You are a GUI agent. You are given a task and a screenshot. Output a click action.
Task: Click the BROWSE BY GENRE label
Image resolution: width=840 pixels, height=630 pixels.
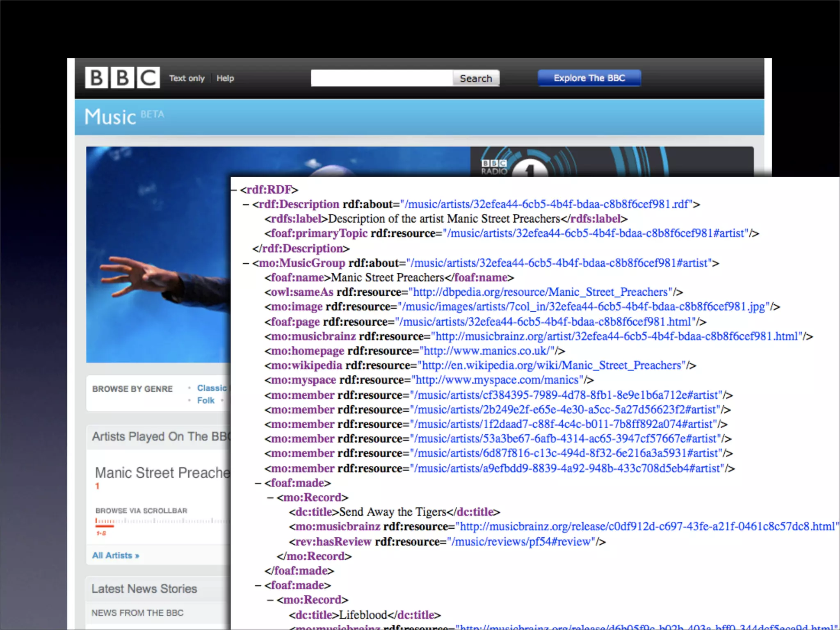[132, 389]
